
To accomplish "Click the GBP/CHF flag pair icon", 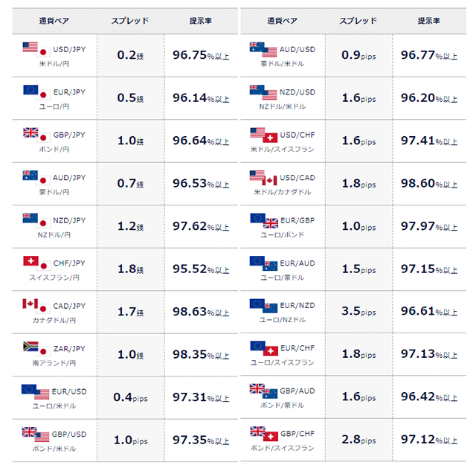I will coord(264,434).
